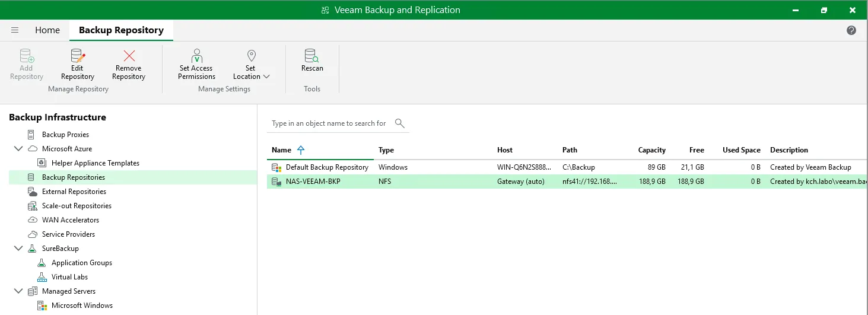Collapse the Microsoft Azure tree node
This screenshot has width=868, height=315.
18,149
